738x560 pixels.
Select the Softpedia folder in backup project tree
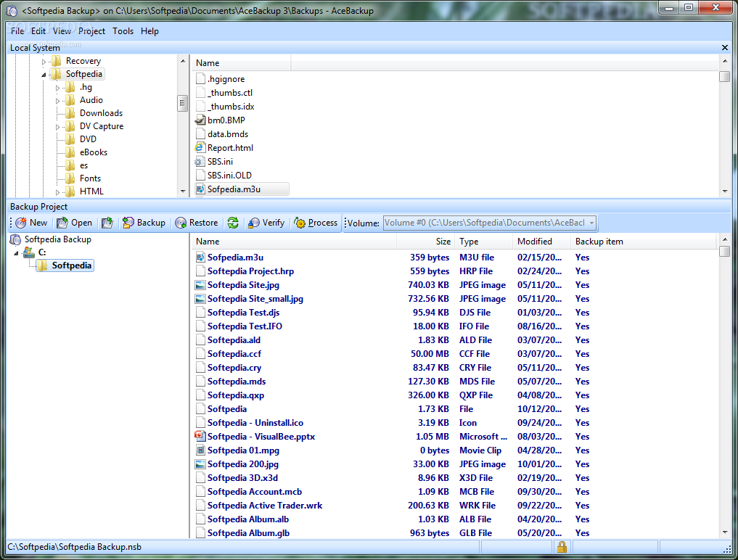pyautogui.click(x=65, y=265)
